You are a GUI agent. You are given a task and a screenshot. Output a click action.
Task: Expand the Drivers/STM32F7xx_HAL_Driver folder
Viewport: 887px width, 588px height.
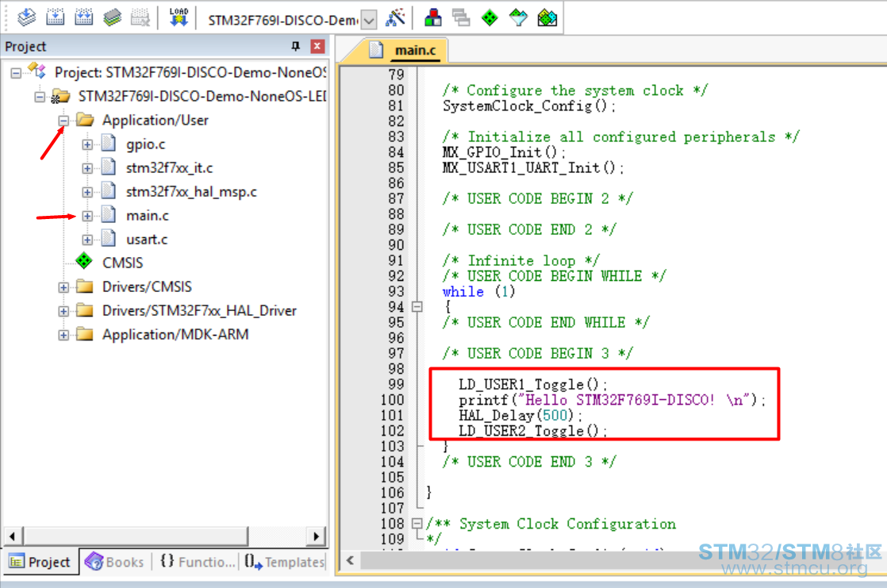(x=63, y=311)
